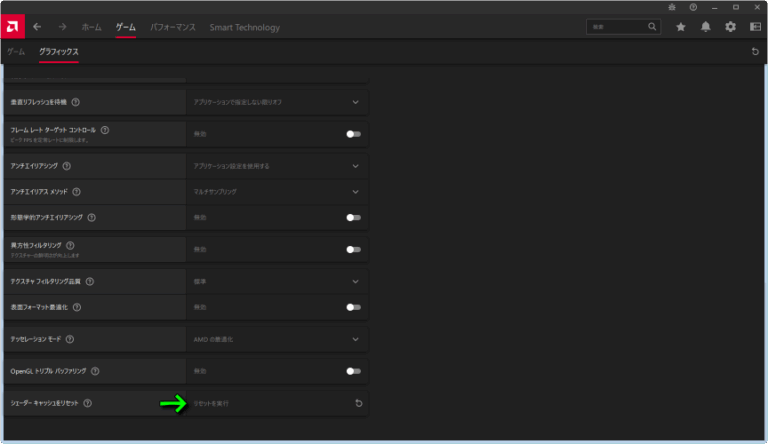Toggle フレーム レート ターゲット コントロール switch
This screenshot has height=444, width=768.
pos(353,134)
